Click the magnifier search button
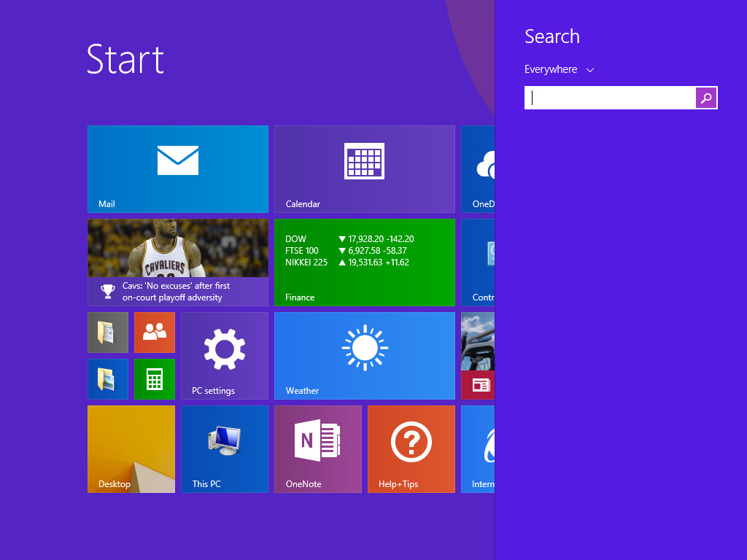Image resolution: width=747 pixels, height=560 pixels. click(706, 98)
